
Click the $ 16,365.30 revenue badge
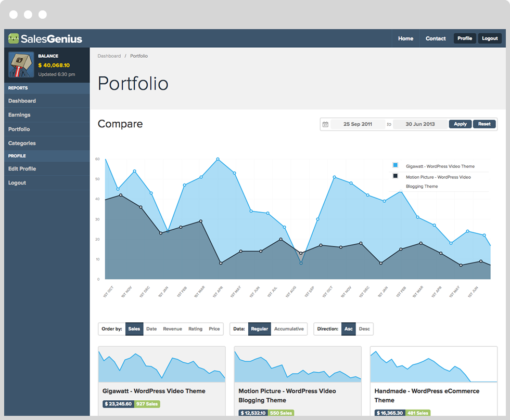(390, 413)
